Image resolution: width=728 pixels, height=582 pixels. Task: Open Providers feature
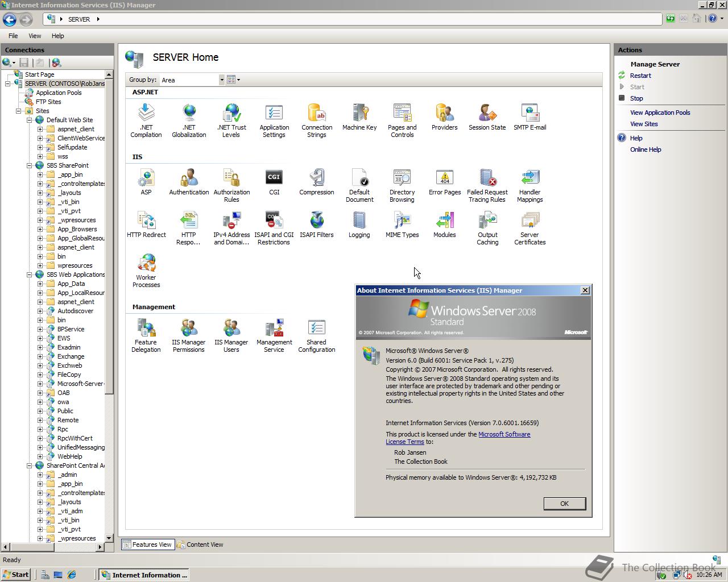click(x=445, y=117)
